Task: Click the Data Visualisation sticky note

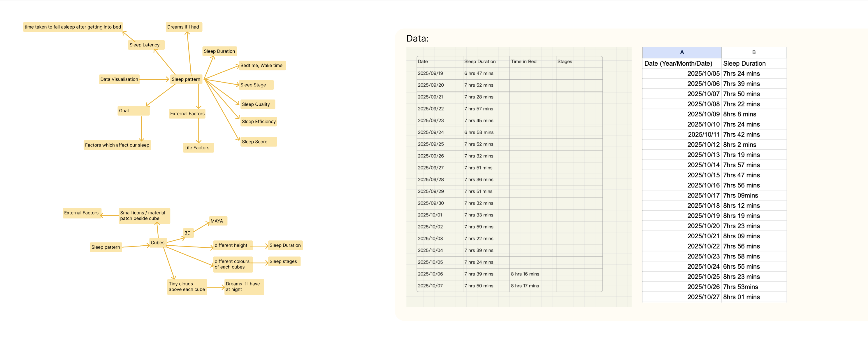Action: 119,79
